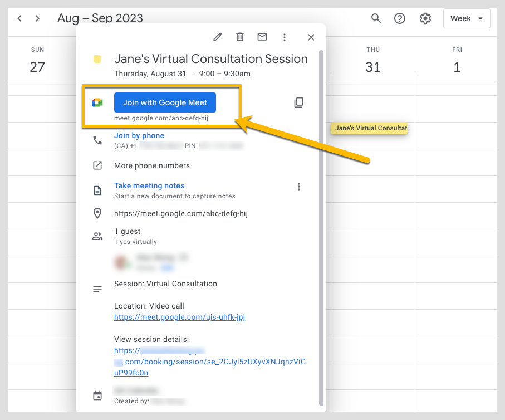Open the meet.google.com/ujs-uhfk-jpj link

click(179, 317)
